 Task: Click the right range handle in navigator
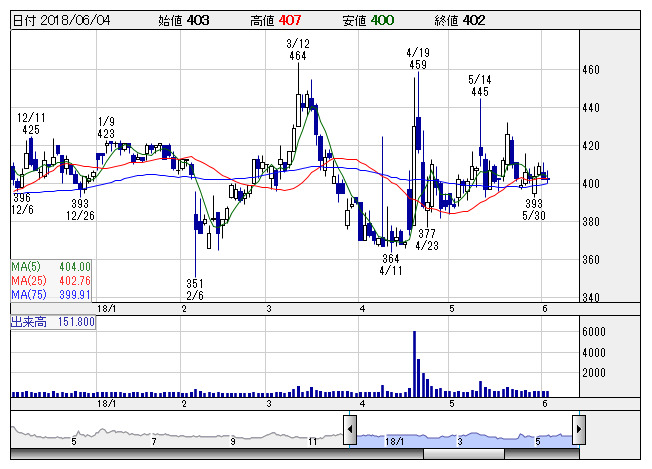pos(578,430)
